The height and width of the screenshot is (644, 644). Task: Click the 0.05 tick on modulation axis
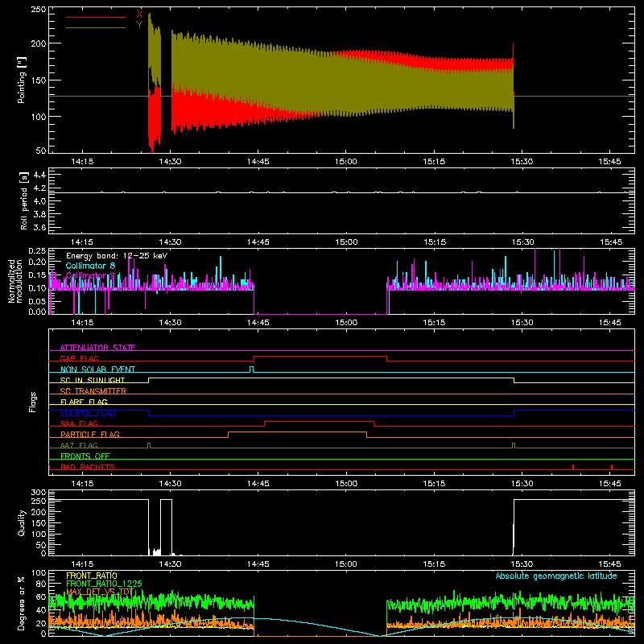[x=37, y=301]
